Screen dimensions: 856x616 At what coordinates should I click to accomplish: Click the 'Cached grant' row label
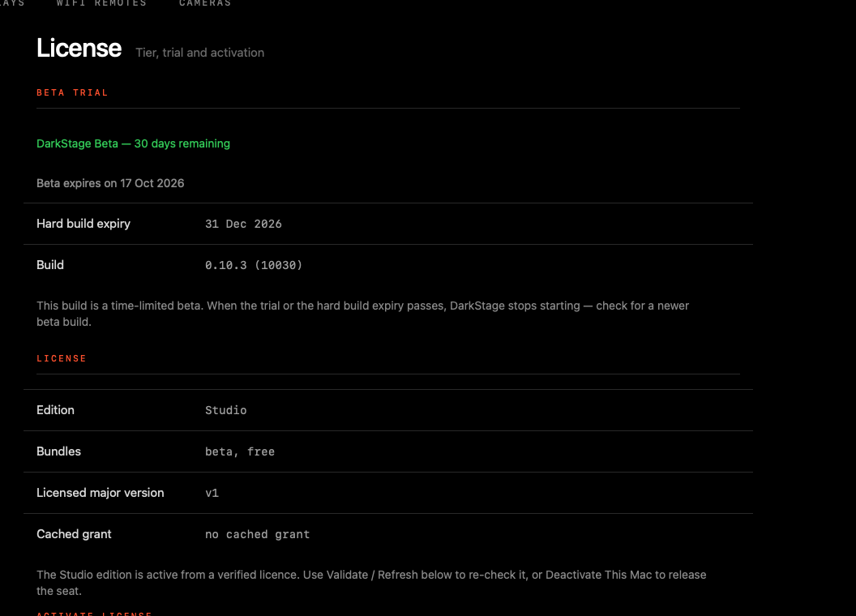[x=75, y=534]
